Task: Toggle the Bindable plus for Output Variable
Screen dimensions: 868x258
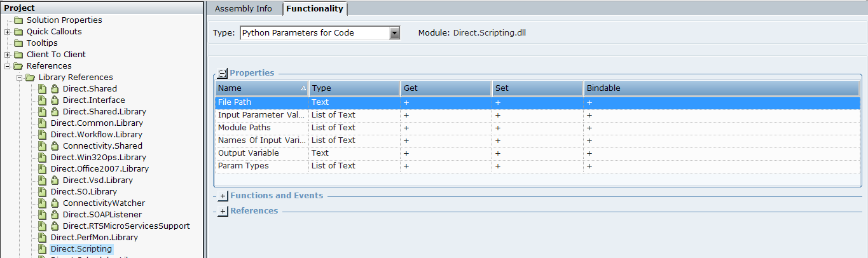Action: [589, 153]
